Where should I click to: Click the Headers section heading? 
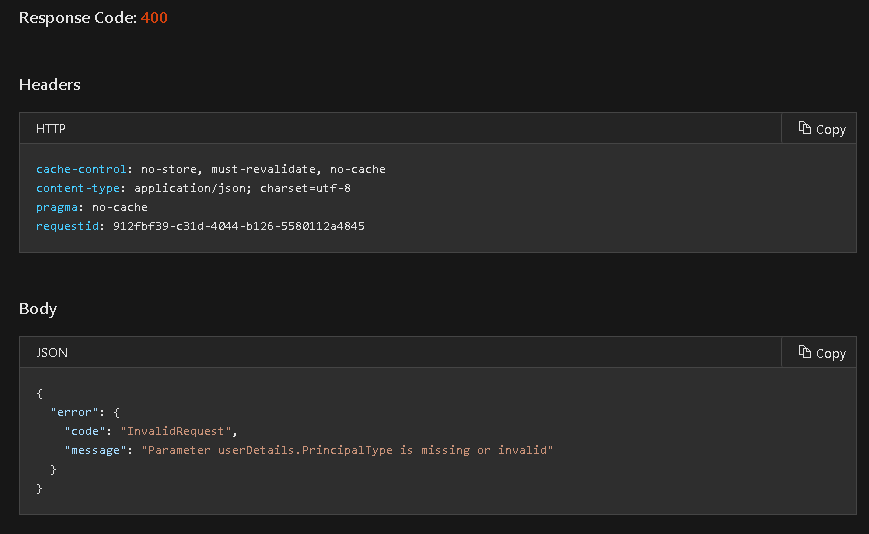(x=50, y=85)
